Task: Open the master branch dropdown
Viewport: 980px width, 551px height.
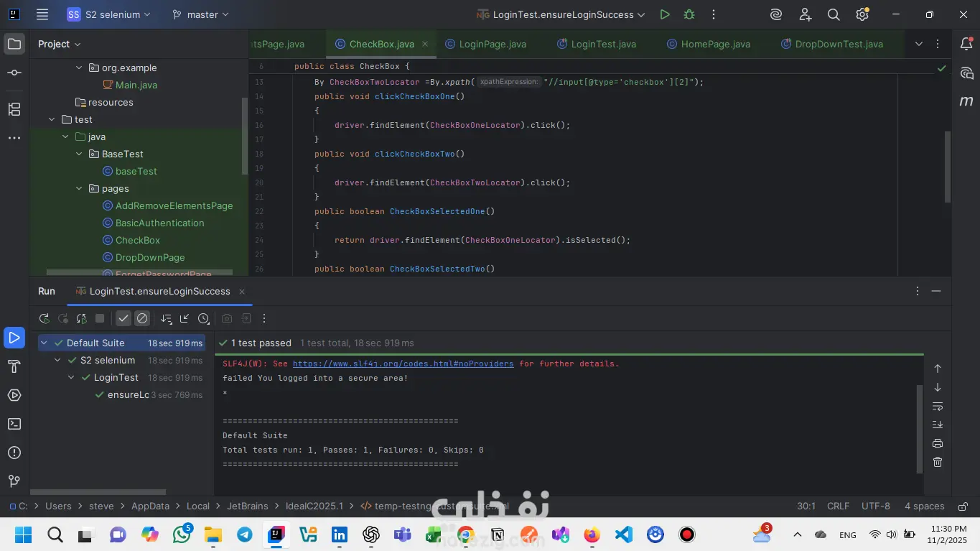Action: tap(201, 14)
